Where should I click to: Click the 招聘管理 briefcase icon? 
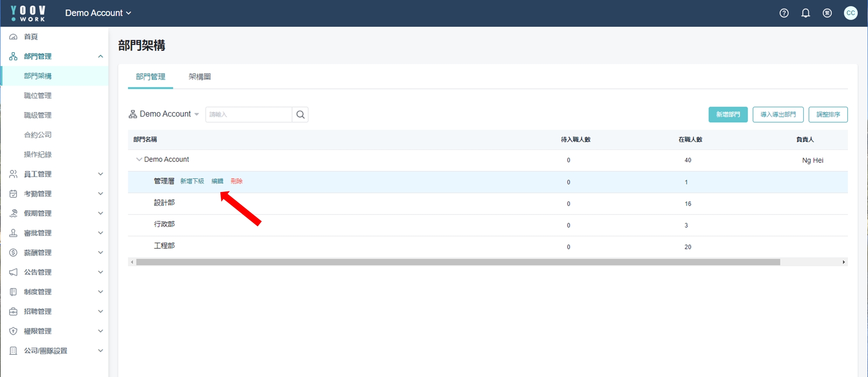point(13,311)
